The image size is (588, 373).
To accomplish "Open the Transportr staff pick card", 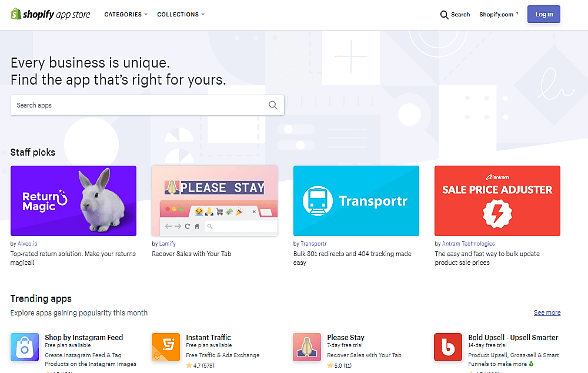I will [356, 201].
